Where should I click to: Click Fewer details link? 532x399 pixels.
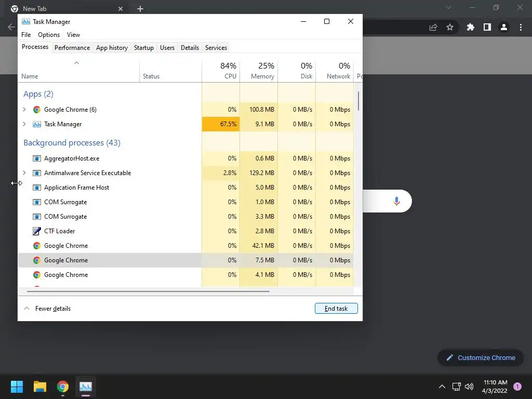pos(53,309)
